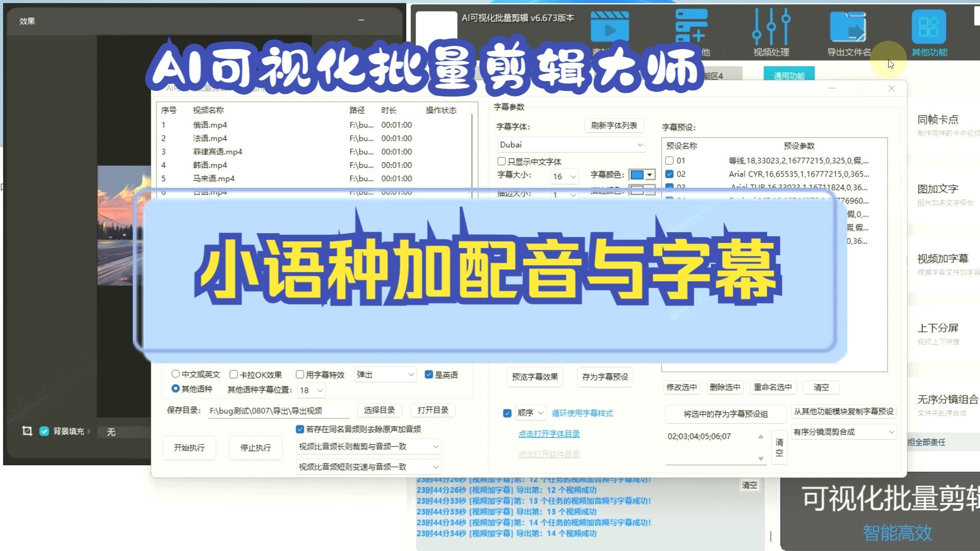Click the clapperboard video icon in toolbar

609,27
